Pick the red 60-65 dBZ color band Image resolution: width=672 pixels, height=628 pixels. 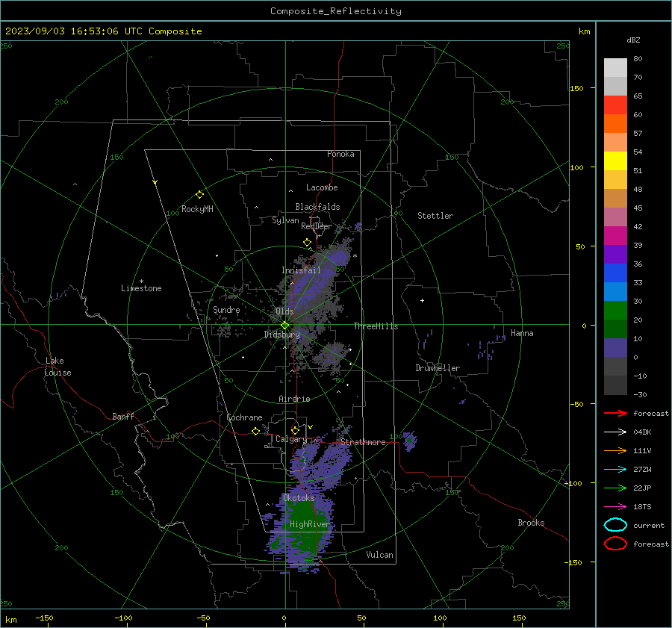(615, 105)
